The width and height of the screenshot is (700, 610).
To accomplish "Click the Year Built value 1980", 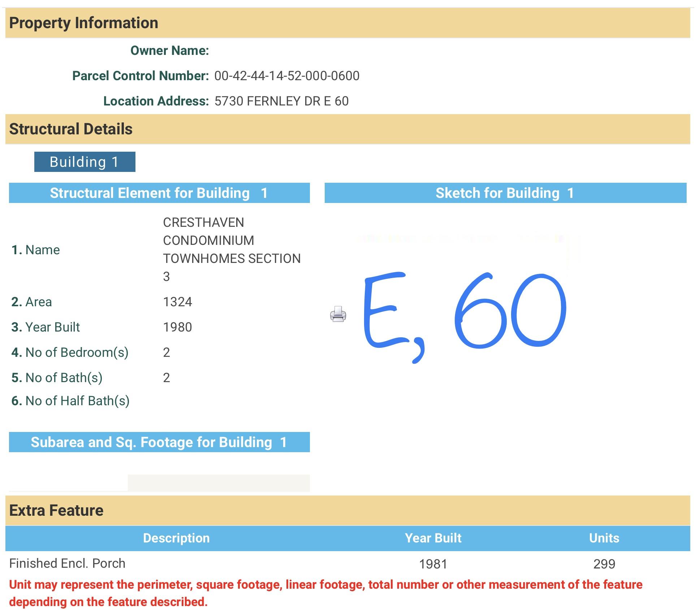I will click(x=177, y=327).
